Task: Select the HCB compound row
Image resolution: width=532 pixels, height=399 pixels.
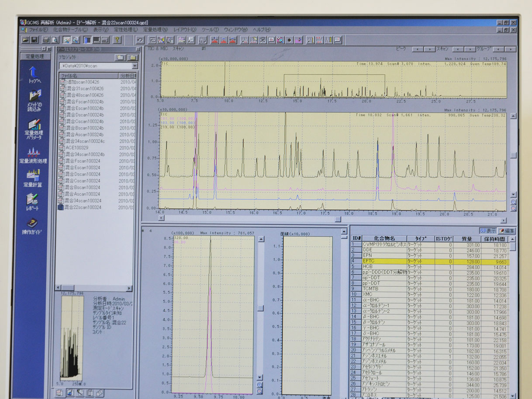Action: pos(430,266)
